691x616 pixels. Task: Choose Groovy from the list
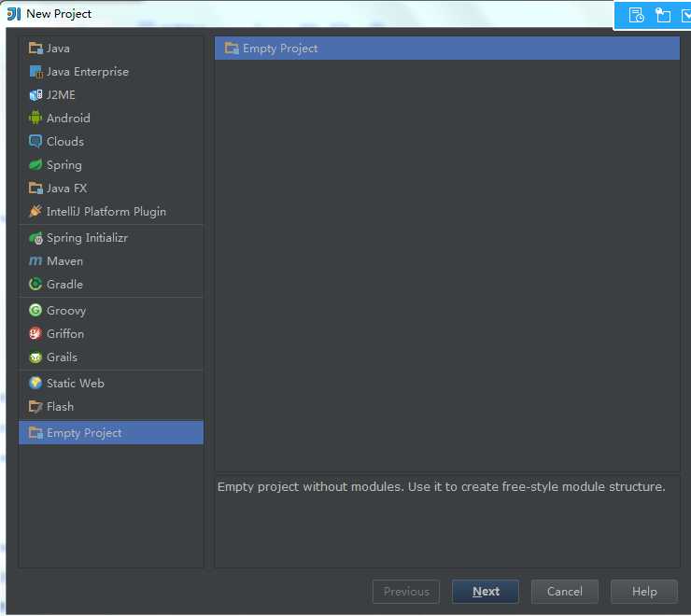coord(111,311)
